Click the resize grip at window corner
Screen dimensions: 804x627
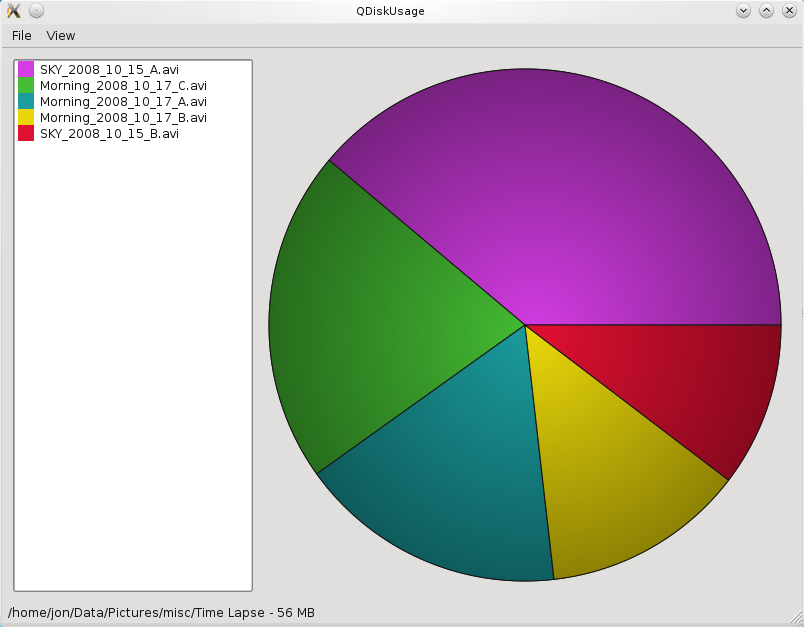(x=796, y=619)
